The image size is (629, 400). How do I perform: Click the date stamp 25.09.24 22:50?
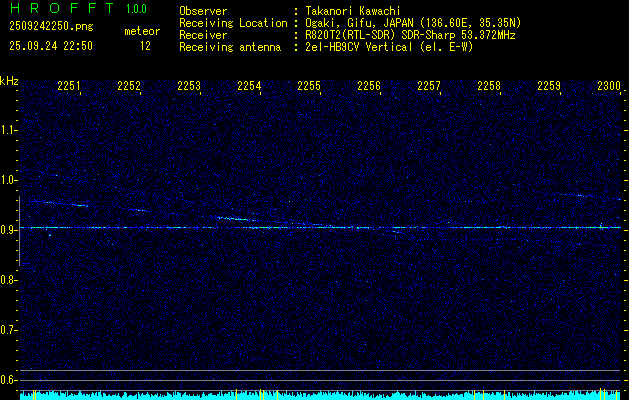[50, 45]
